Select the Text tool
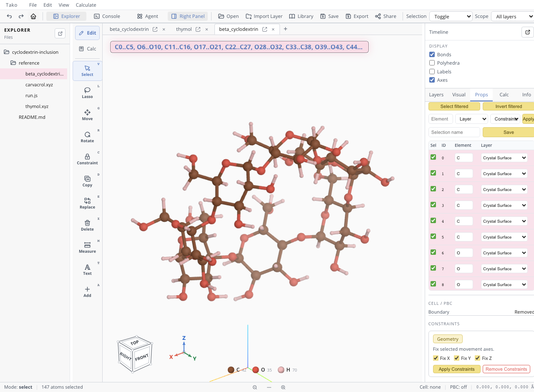 [87, 269]
